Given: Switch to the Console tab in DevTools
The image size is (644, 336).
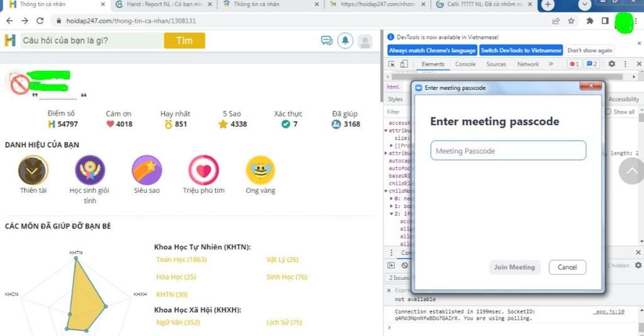Looking at the screenshot, I should [x=465, y=64].
